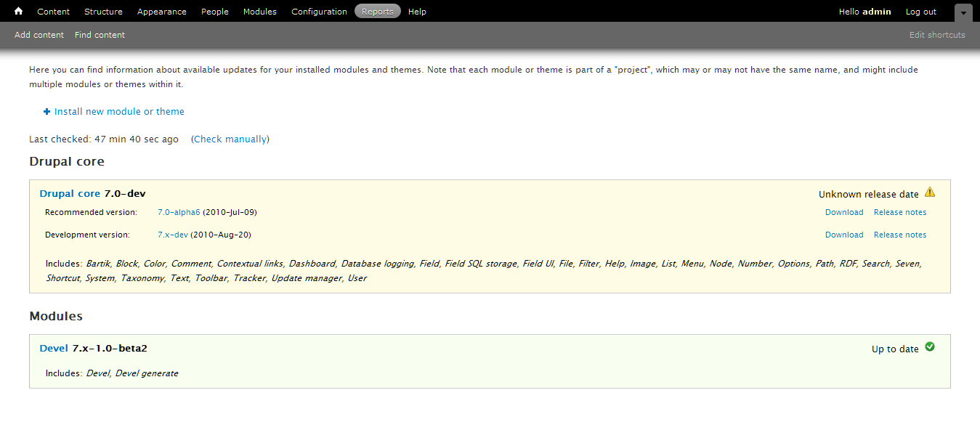Image resolution: width=980 pixels, height=422 pixels.
Task: Click the plus icon before Install new module
Action: coord(47,112)
